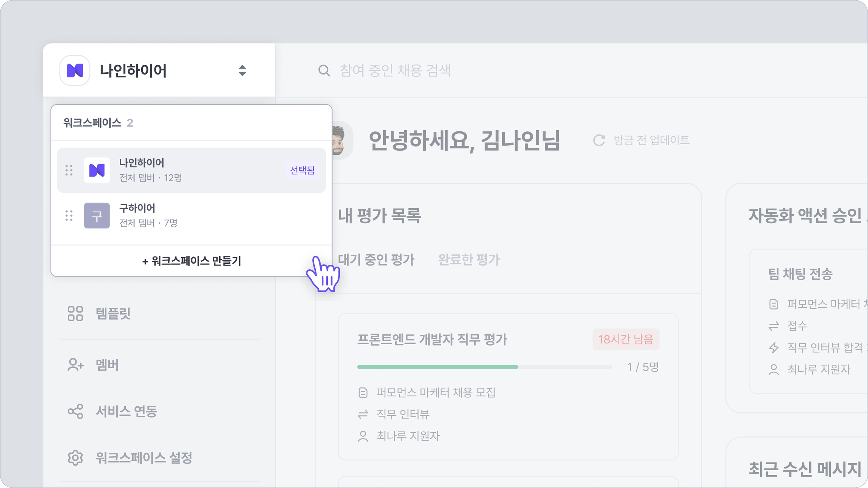The height and width of the screenshot is (488, 868).
Task: Open 프론트엔드 개발자 직무 평가 card title
Action: 432,339
